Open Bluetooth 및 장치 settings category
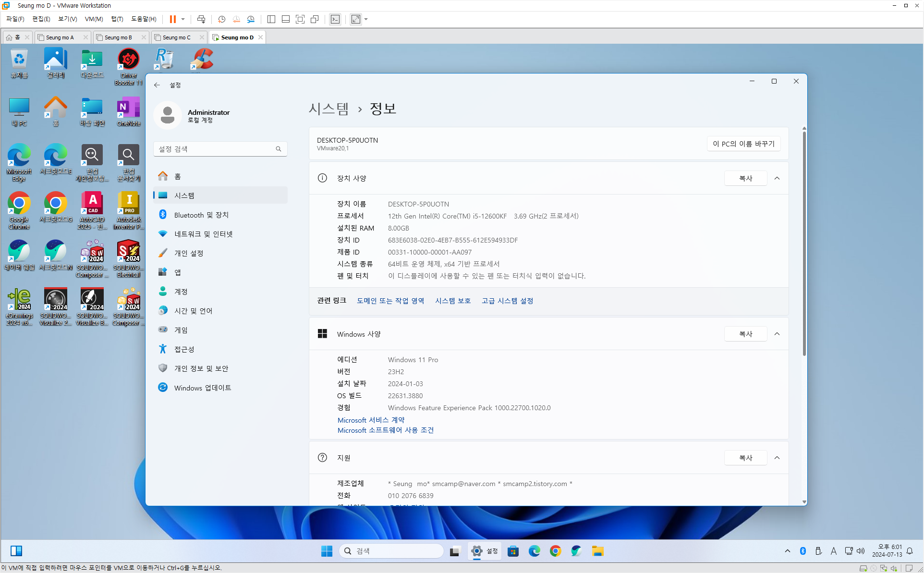The width and height of the screenshot is (924, 573). pyautogui.click(x=201, y=215)
